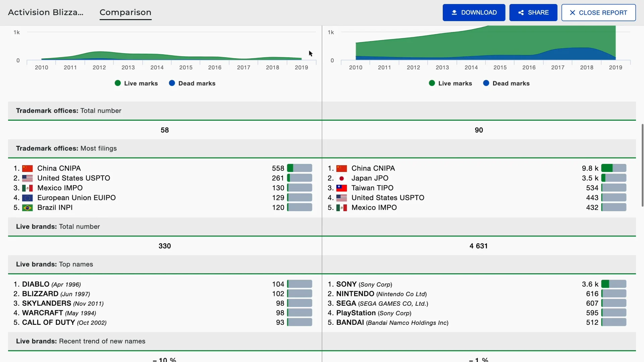Viewport: 644px width, 362px height.
Task: Click the European Union EUIPO flag icon
Action: pos(28,198)
